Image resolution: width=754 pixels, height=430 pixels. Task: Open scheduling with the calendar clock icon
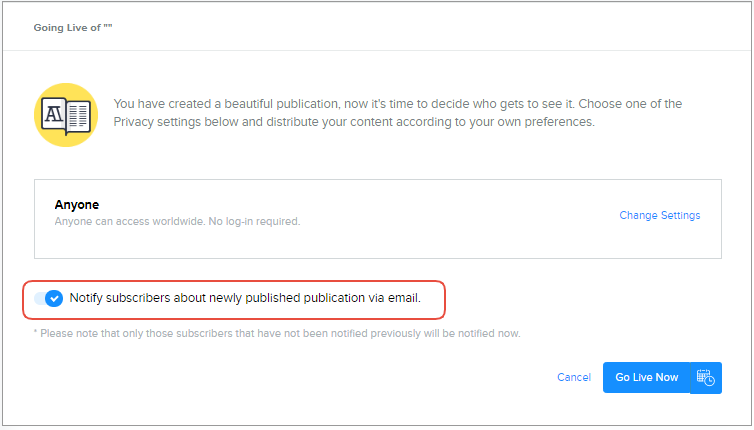click(705, 377)
